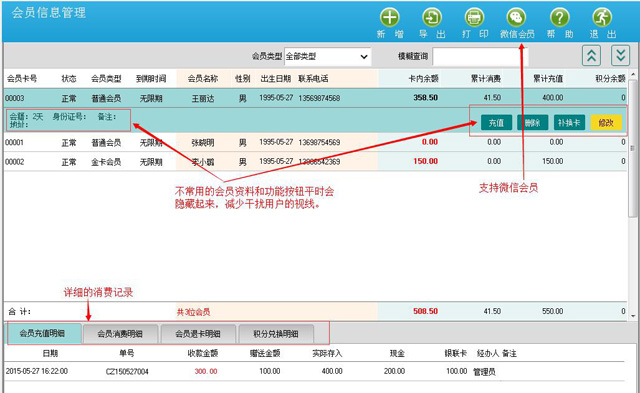Open the 会员类型 dropdown
This screenshot has width=640, height=393.
[x=327, y=56]
